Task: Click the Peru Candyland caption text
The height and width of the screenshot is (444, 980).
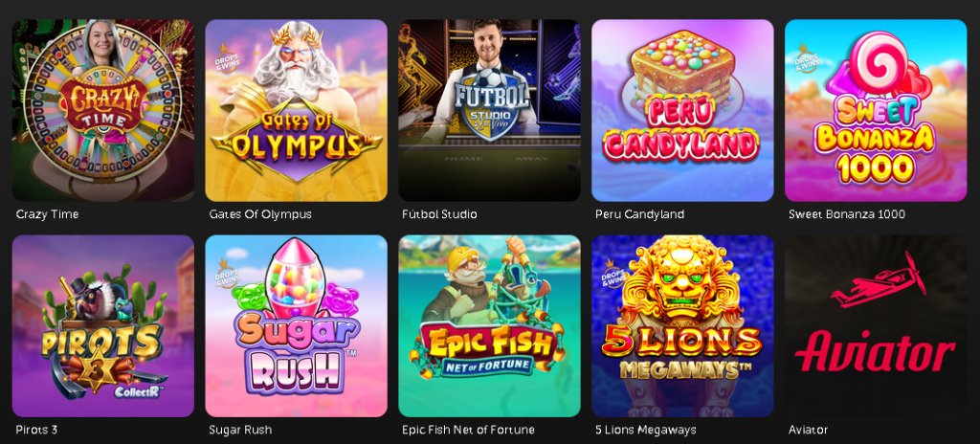Action: click(x=640, y=214)
